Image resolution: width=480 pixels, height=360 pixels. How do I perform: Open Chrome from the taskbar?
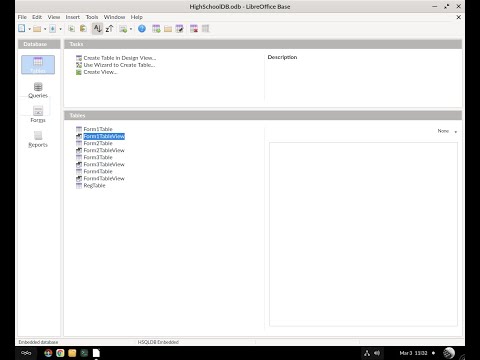click(60, 353)
